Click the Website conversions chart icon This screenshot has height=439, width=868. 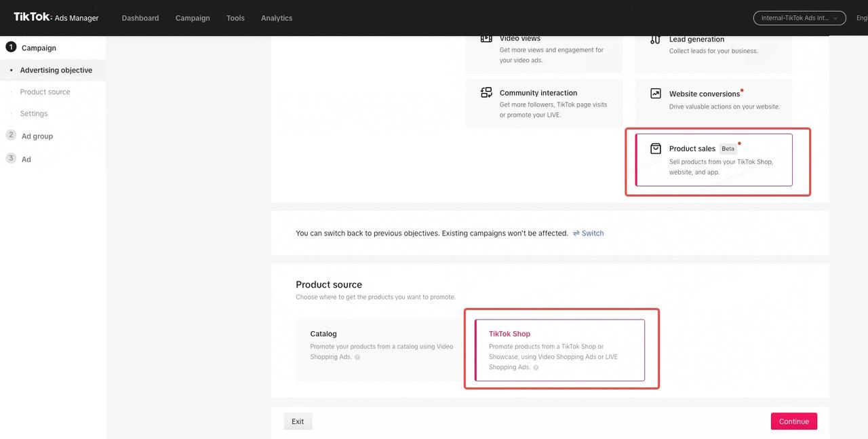(x=656, y=94)
